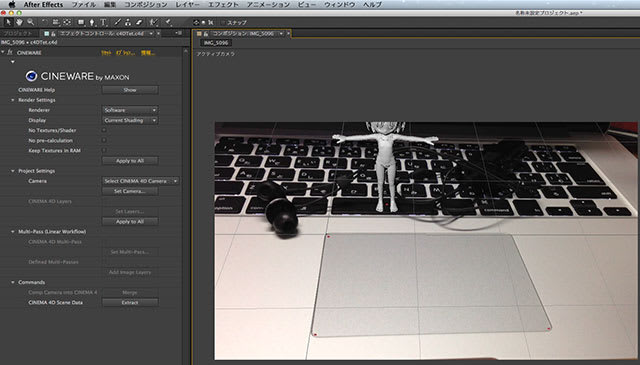
Task: Select the Roto Brush tool
Action: point(153,22)
